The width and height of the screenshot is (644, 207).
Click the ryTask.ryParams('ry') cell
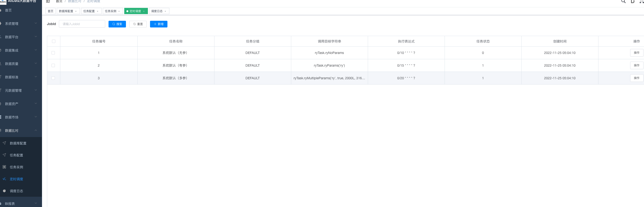[329, 65]
